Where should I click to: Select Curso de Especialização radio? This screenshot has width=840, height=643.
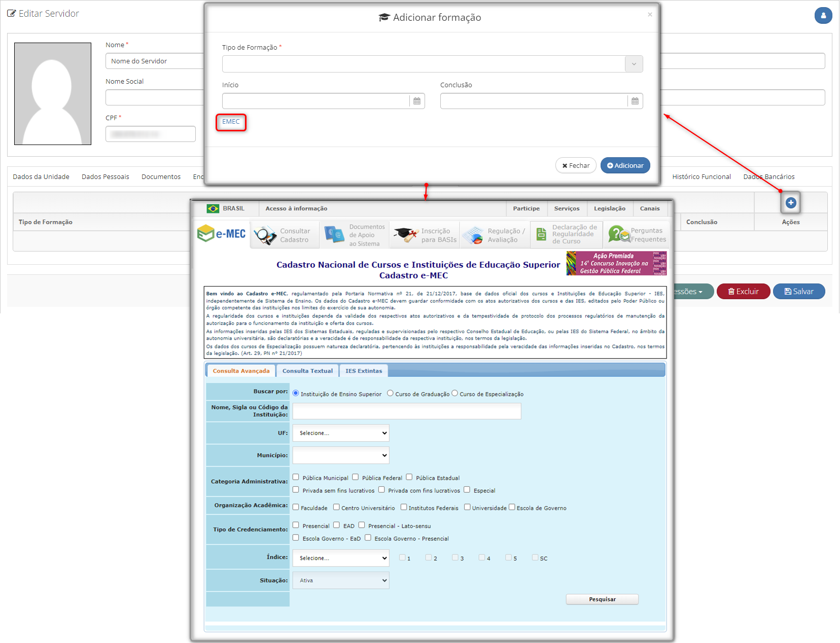point(454,393)
